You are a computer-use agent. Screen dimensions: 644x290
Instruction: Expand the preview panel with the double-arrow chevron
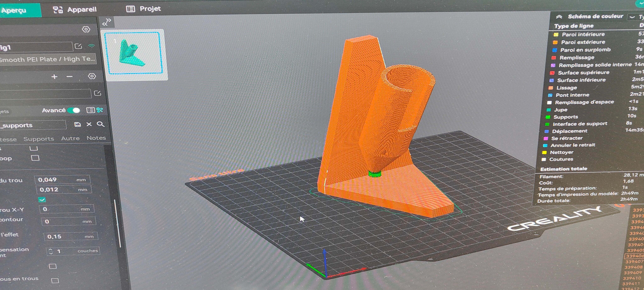[107, 21]
